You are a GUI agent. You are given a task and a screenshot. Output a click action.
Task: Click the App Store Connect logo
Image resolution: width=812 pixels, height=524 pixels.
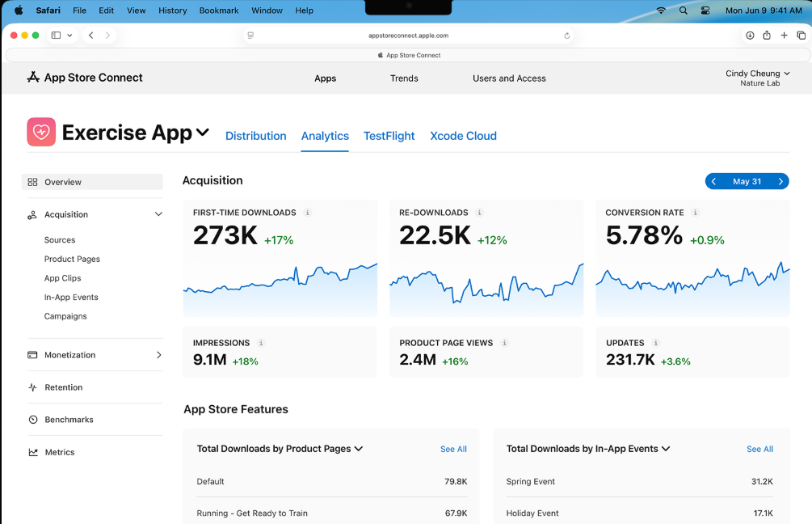33,78
